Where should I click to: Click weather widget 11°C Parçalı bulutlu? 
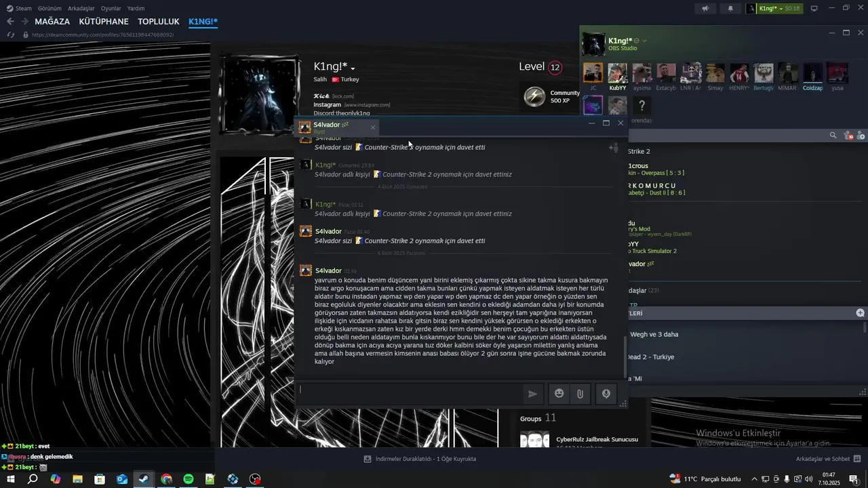705,479
